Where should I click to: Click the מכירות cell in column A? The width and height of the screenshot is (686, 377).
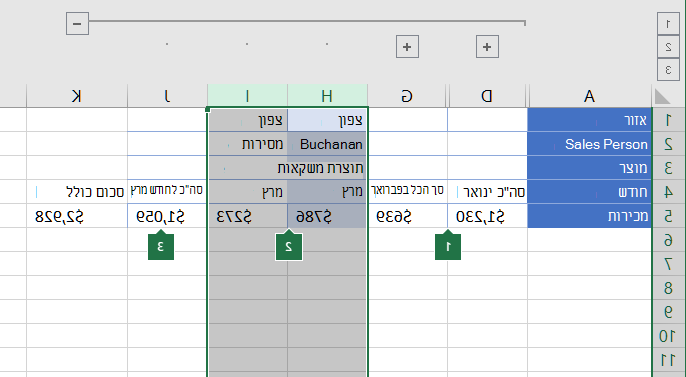590,216
